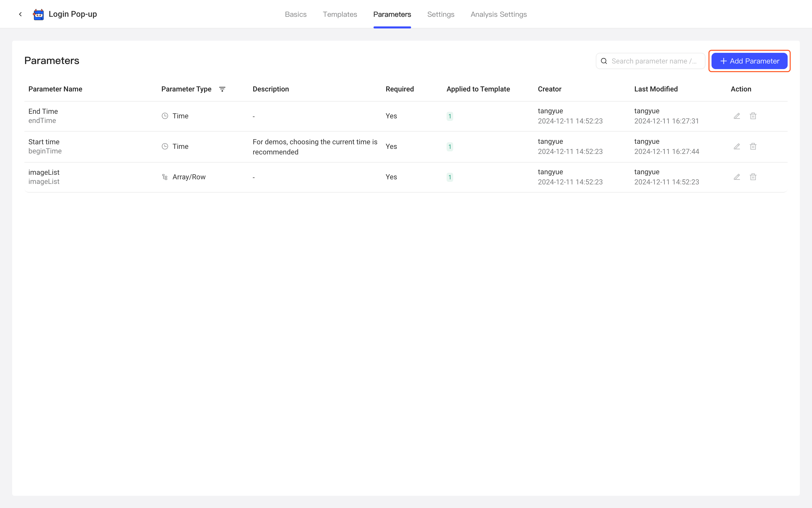Open applied template count for imageList
Screen dimensions: 812x508
point(450,177)
